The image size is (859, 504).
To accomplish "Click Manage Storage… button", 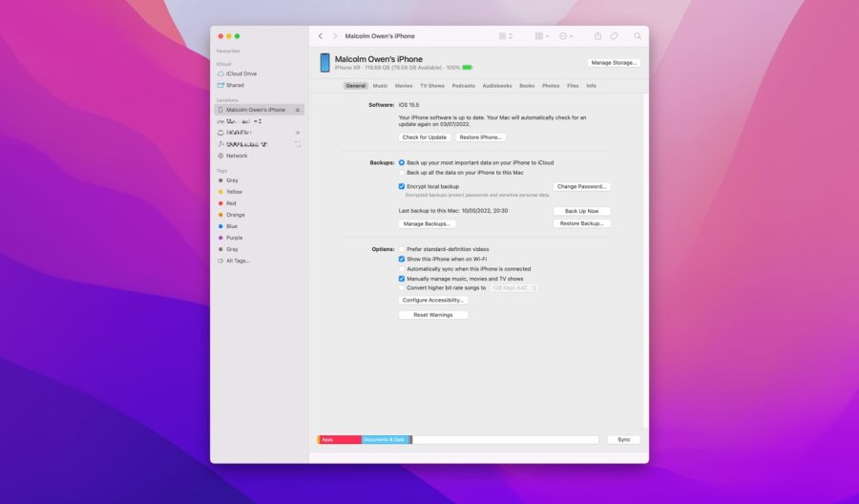I will pyautogui.click(x=614, y=63).
